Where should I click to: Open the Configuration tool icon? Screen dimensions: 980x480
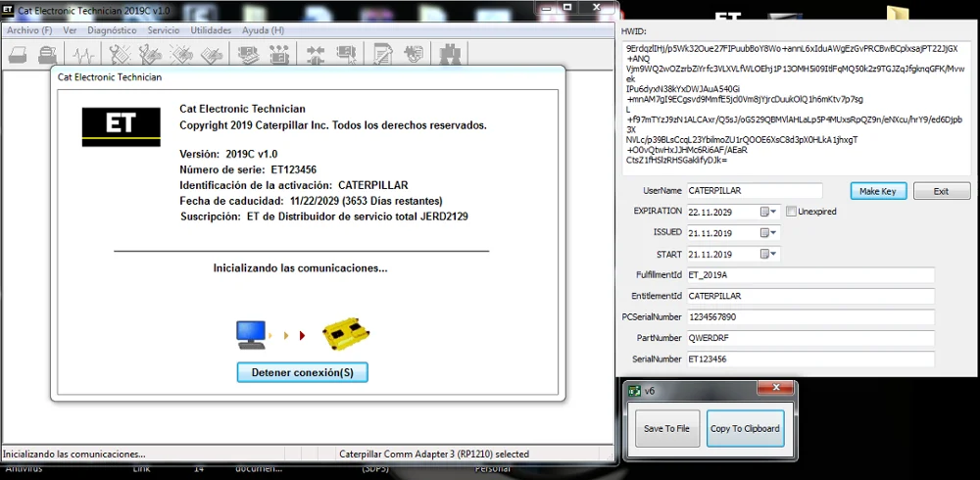279,55
